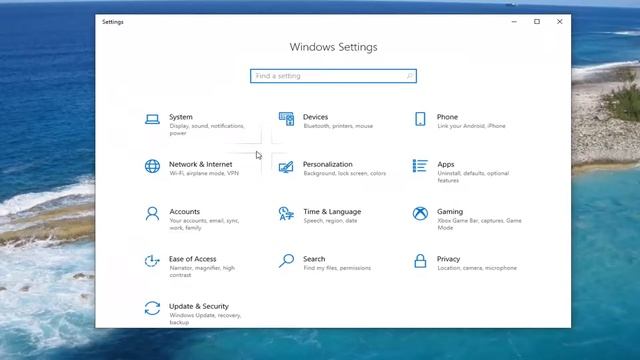Close the Settings window
Screen dimensions: 640x360
pos(560,22)
